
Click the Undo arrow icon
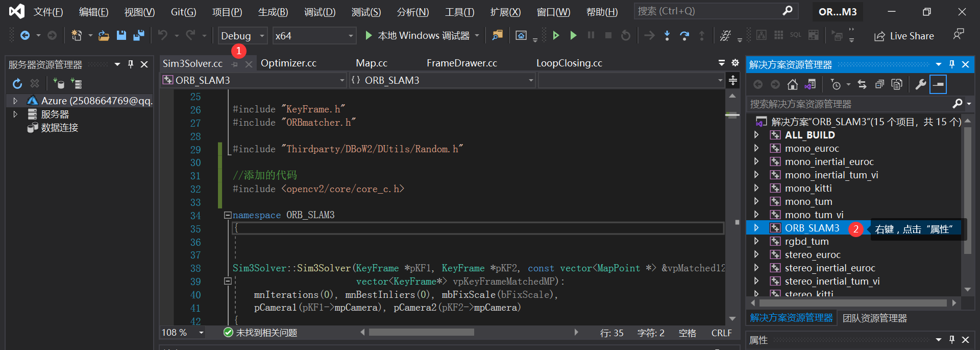coord(162,35)
